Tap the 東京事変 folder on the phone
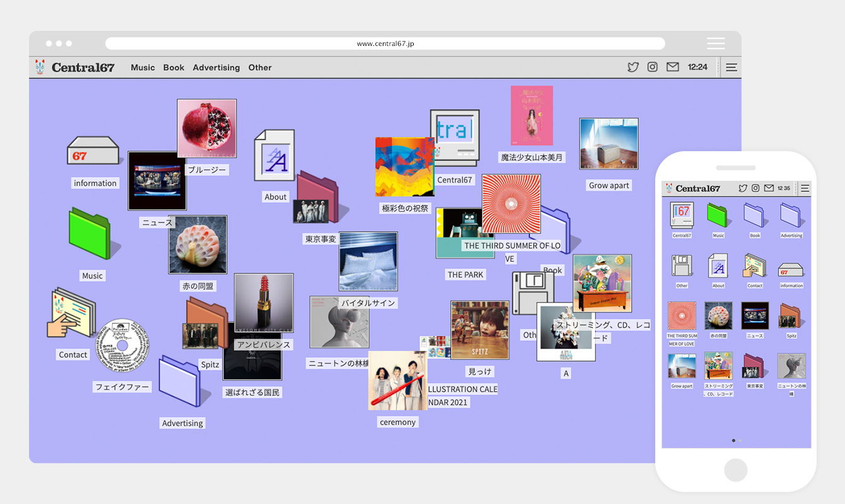The width and height of the screenshot is (845, 504). click(x=755, y=366)
